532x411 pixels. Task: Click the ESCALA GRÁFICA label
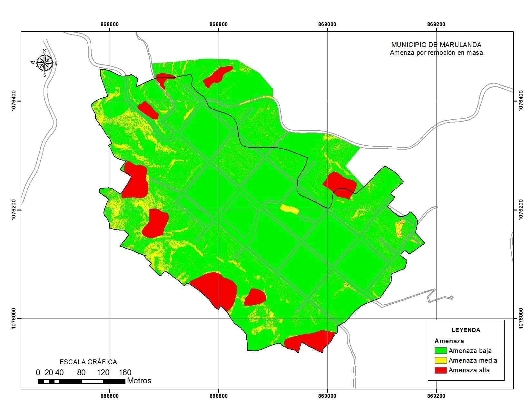click(x=88, y=362)
